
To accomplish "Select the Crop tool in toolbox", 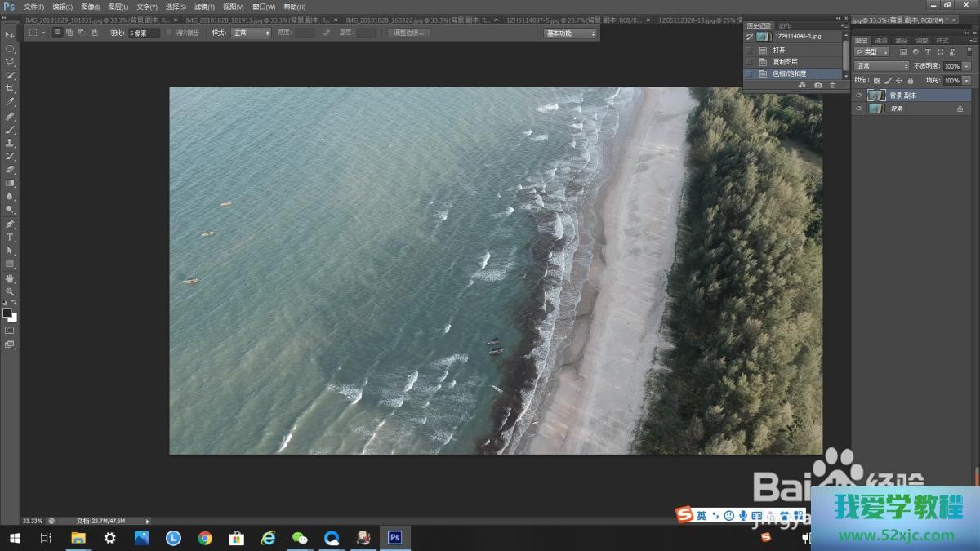I will [x=10, y=88].
